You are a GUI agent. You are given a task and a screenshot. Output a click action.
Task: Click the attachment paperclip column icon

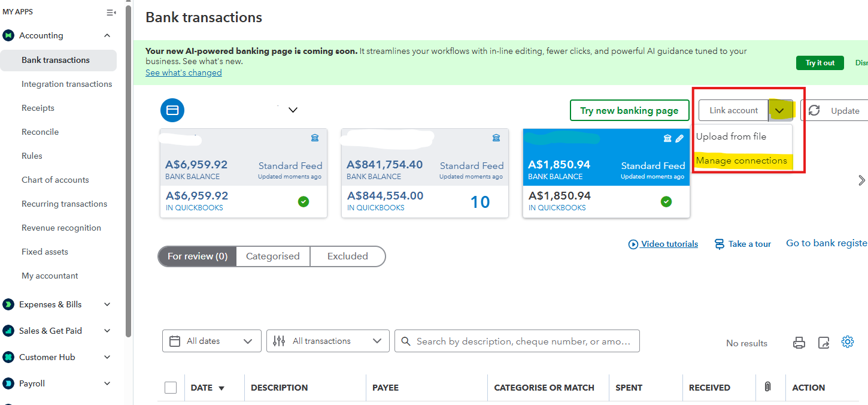click(767, 388)
